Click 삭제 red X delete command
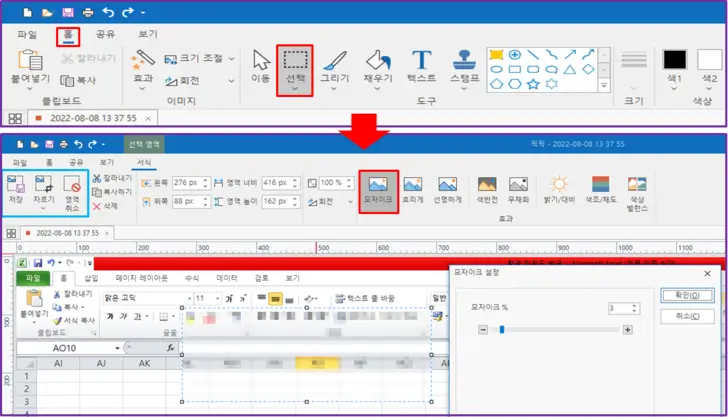This screenshot has width=728, height=417. pyautogui.click(x=105, y=206)
